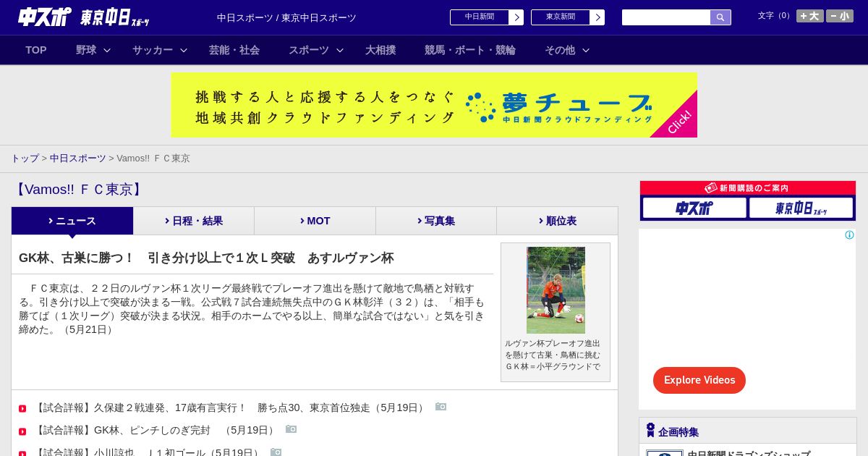Open 小川諒也 Ｊ１初ゴール article link
The image size is (868, 456).
click(x=148, y=452)
